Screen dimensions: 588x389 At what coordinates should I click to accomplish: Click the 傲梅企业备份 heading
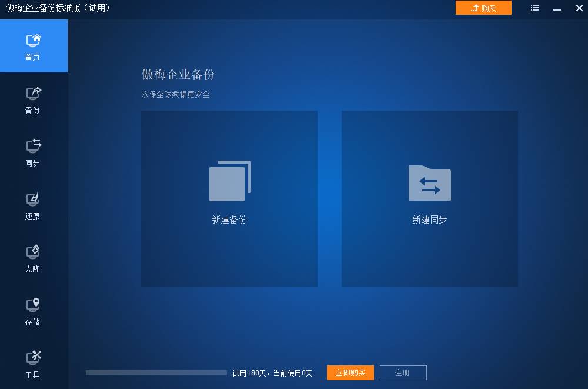click(178, 74)
